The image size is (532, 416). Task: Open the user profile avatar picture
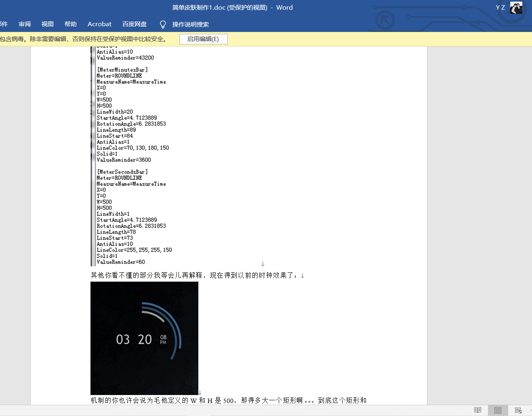point(516,8)
